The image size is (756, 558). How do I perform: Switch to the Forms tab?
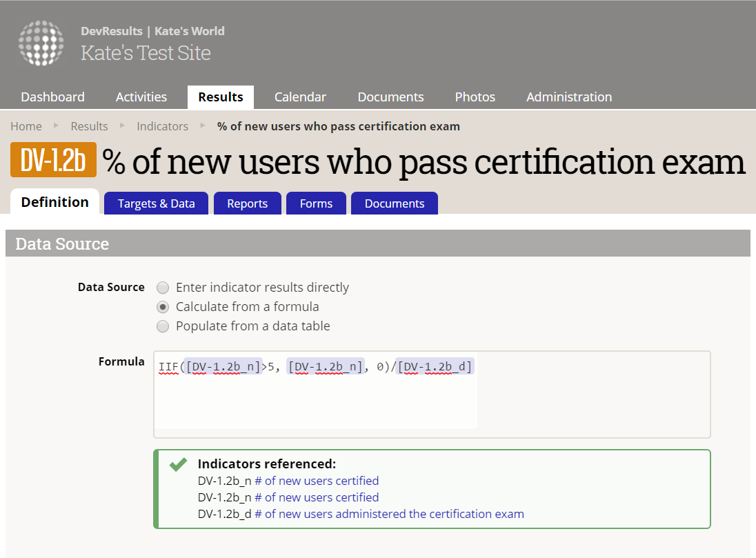click(x=316, y=203)
